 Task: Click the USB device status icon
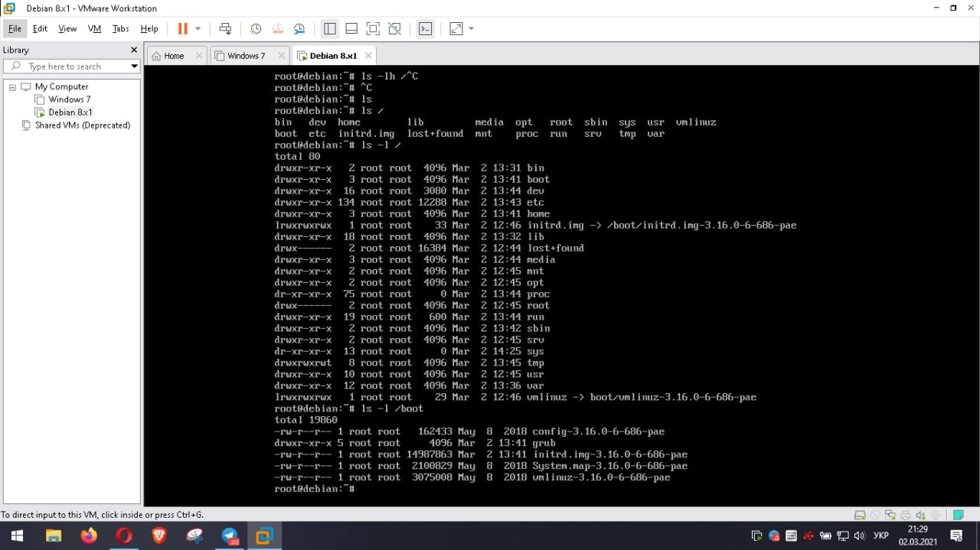tap(935, 515)
